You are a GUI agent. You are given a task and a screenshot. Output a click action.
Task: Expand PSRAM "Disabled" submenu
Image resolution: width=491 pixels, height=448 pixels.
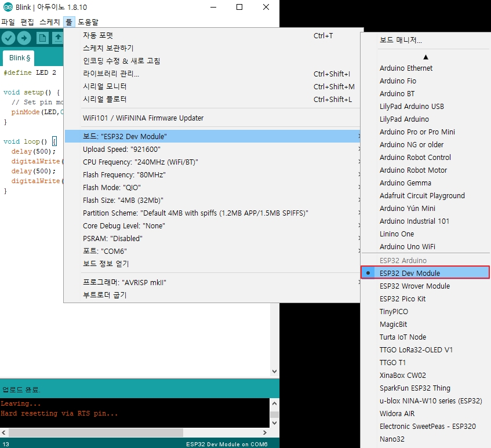point(212,239)
